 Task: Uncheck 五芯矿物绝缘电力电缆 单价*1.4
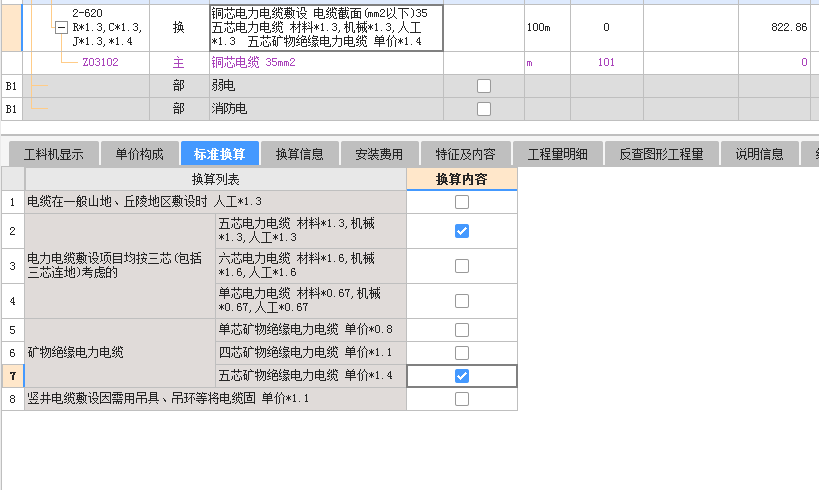461,376
